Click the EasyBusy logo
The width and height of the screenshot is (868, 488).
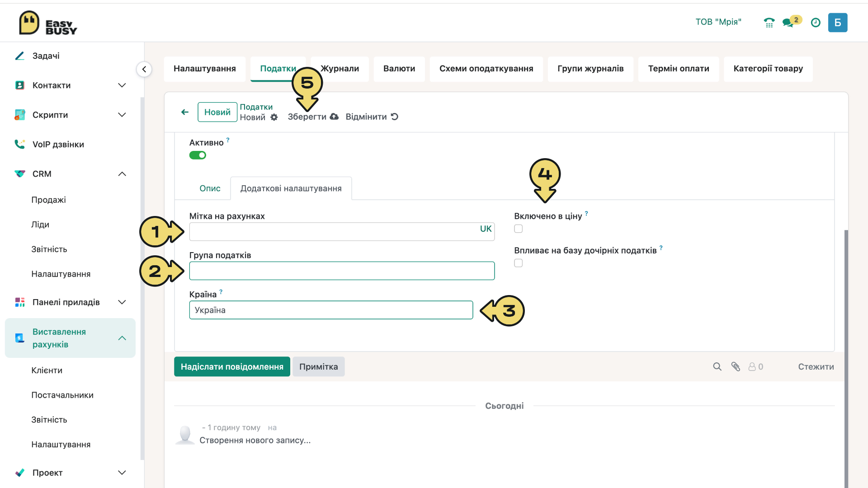click(x=48, y=23)
